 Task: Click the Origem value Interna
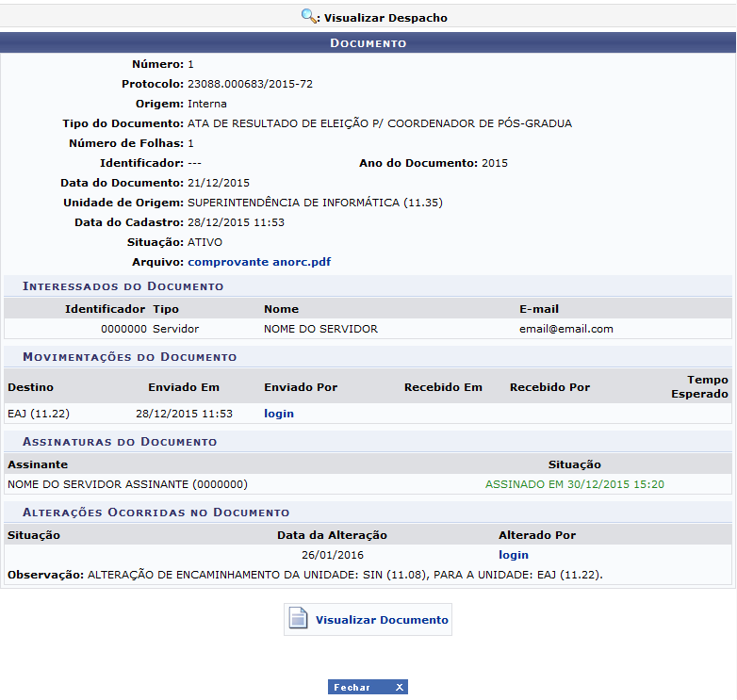pos(206,104)
